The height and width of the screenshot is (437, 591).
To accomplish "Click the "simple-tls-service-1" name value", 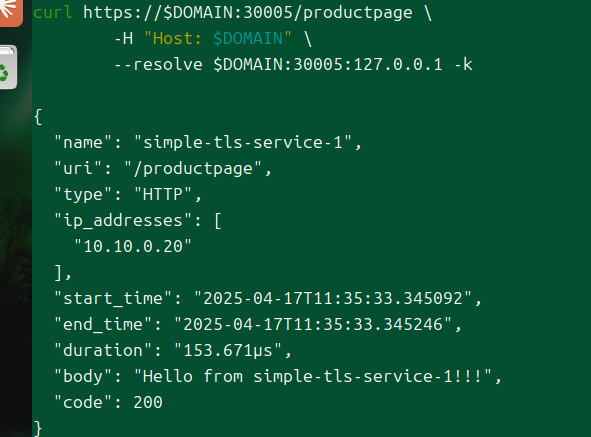I will (243, 143).
